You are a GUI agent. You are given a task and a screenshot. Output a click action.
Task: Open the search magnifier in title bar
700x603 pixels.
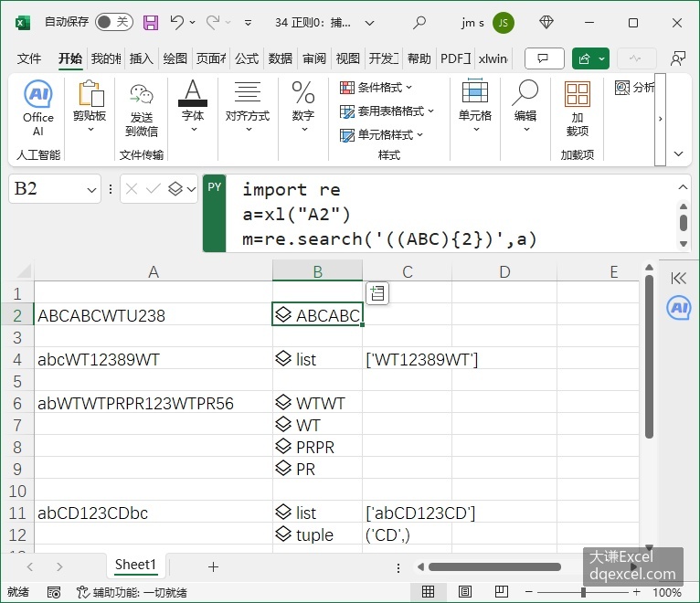coord(419,22)
